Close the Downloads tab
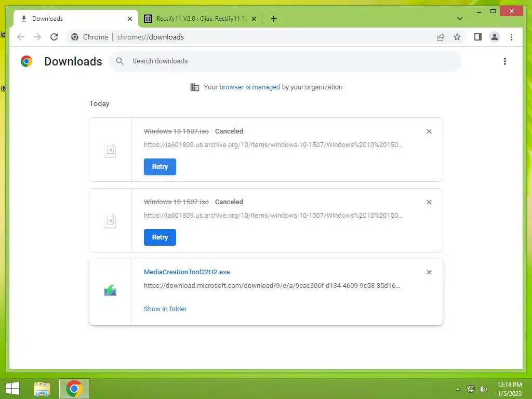The width and height of the screenshot is (532, 399). (129, 19)
